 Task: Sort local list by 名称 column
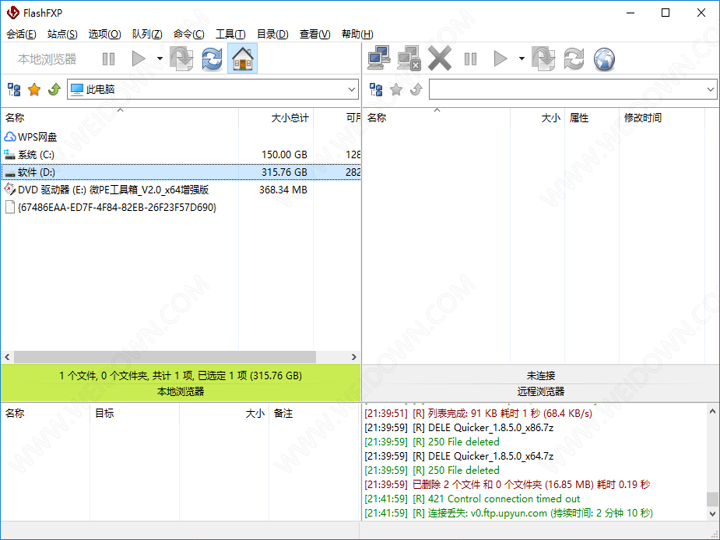coord(120,118)
